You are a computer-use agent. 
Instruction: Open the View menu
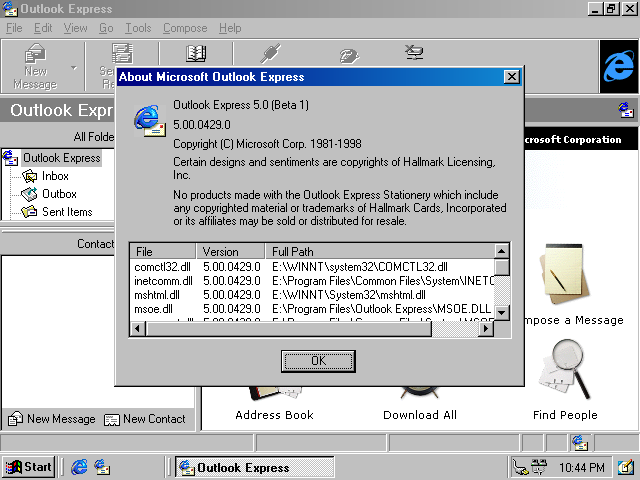(x=76, y=28)
